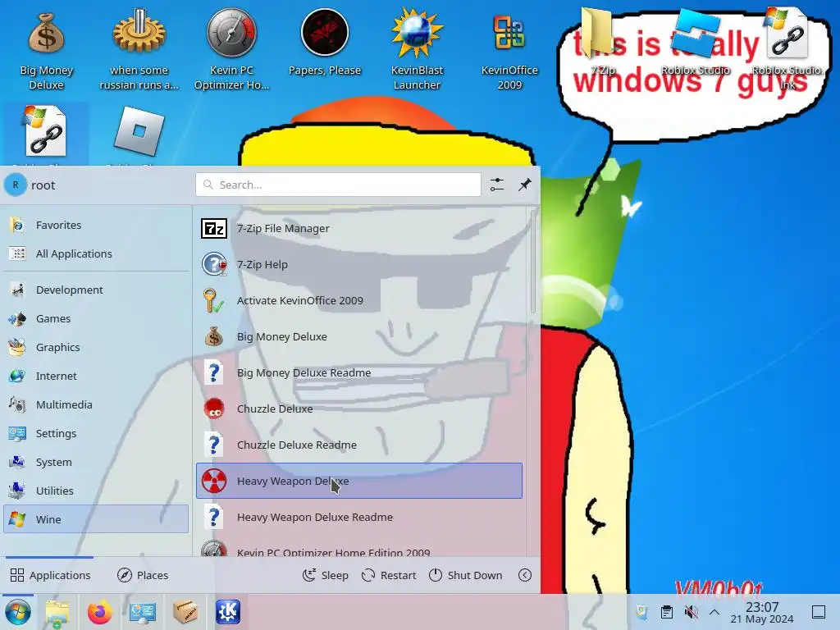Launch Chuzzle Deluxe from Wine list
This screenshot has height=630, width=840.
pos(359,409)
